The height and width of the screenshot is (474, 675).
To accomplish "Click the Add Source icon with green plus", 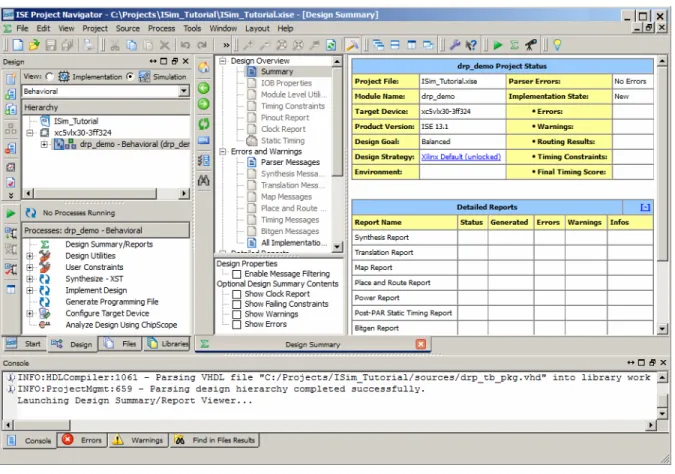I will point(11,93).
